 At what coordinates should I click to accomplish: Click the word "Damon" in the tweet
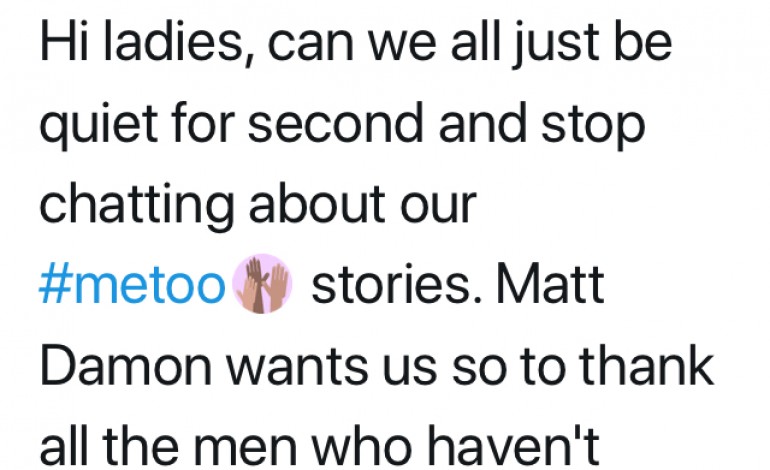coord(126,366)
